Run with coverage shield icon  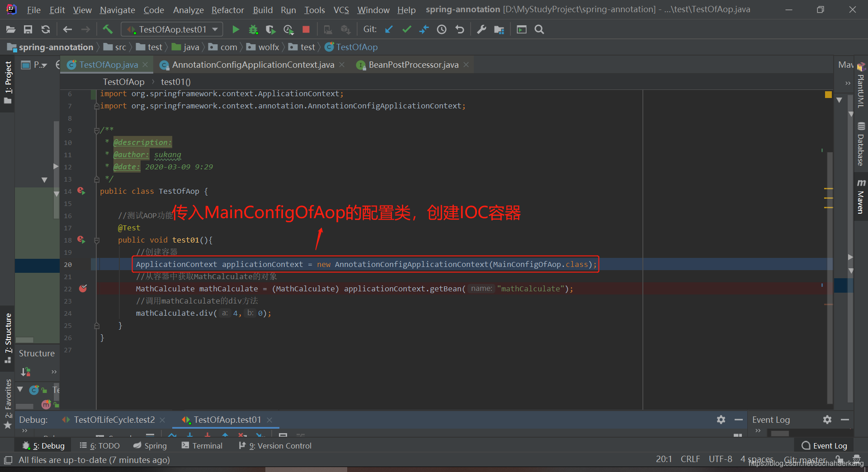point(270,29)
